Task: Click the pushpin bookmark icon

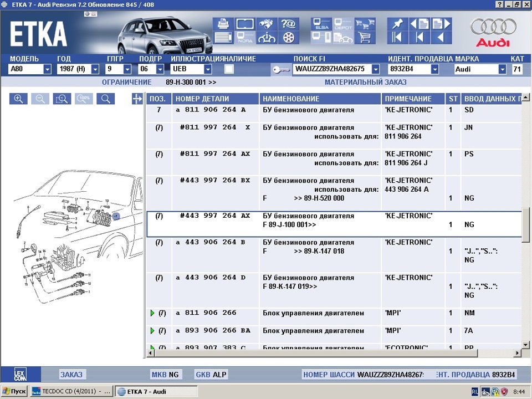Action: (x=397, y=24)
